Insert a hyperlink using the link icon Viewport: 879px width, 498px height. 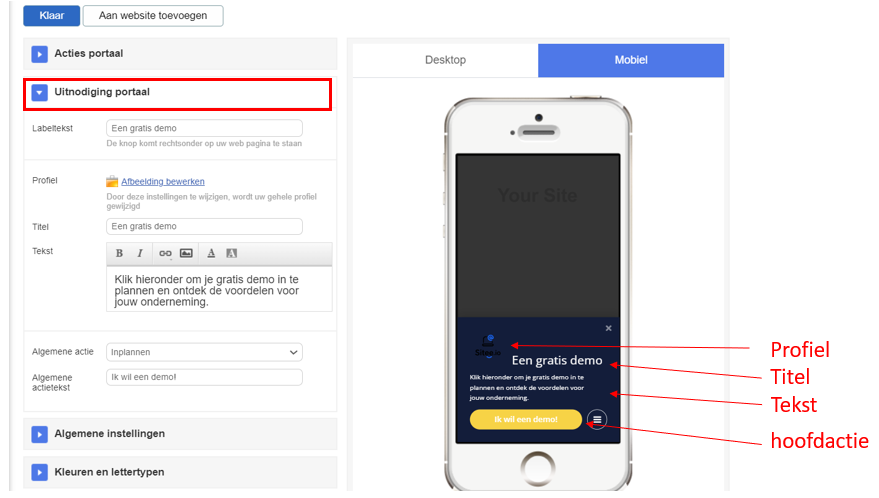pos(165,253)
